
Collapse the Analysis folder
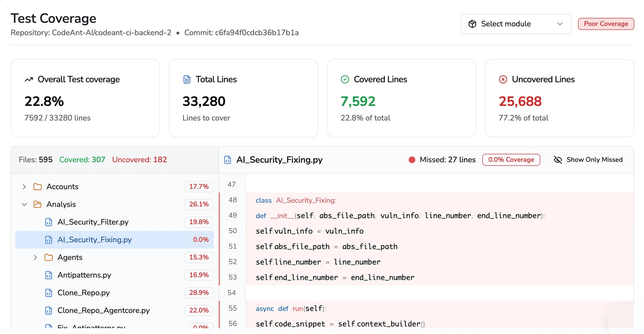[x=24, y=204]
